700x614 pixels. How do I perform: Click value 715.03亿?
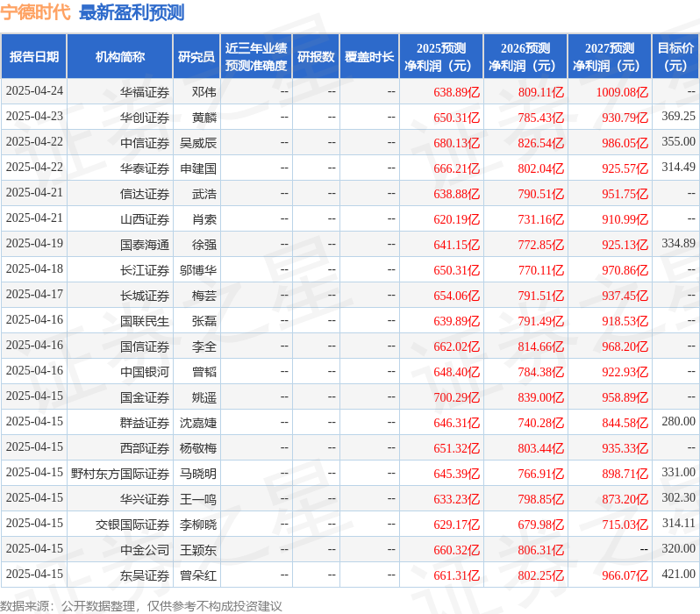pyautogui.click(x=625, y=525)
